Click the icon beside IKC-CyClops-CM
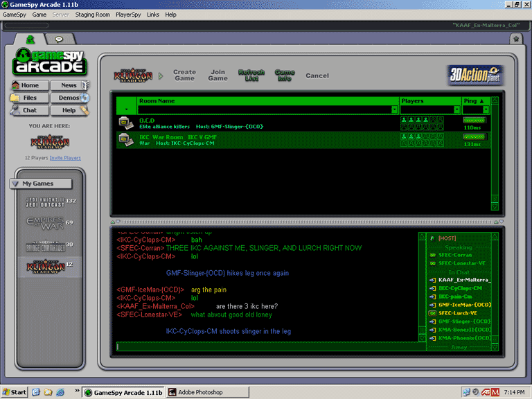This screenshot has width=532, height=399. (432, 288)
